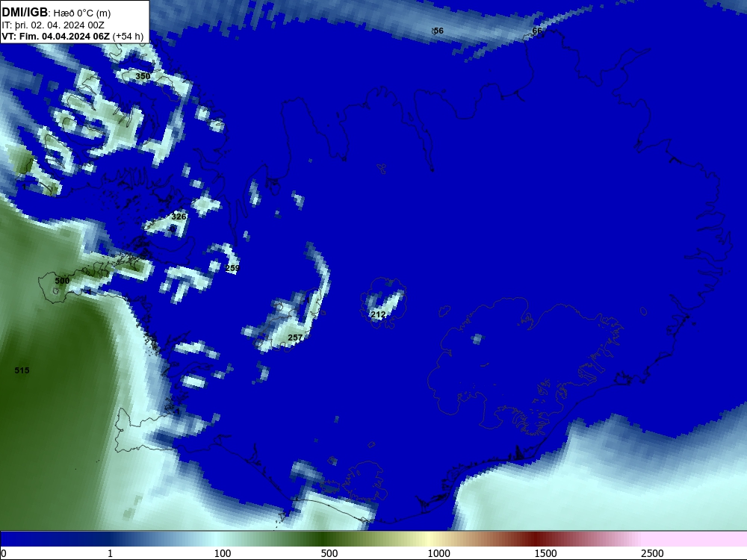Click the 259 value label on the map
Viewport: 747px width, 560px height.
point(232,268)
